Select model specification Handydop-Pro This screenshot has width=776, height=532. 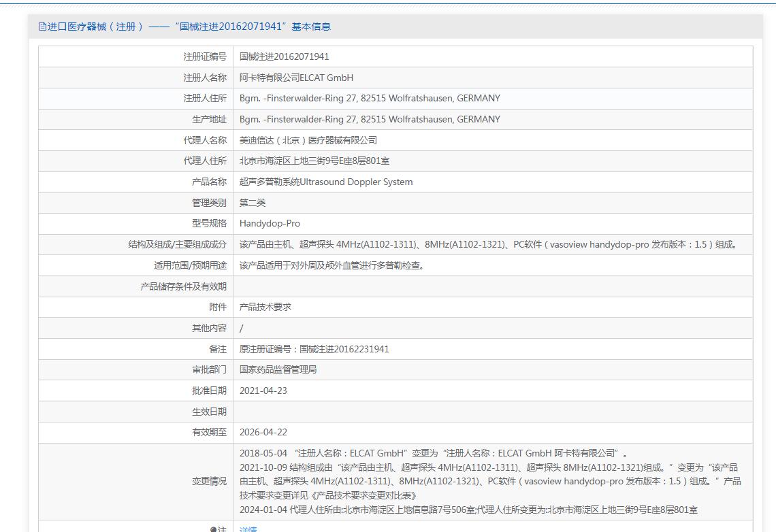pyautogui.click(x=270, y=223)
